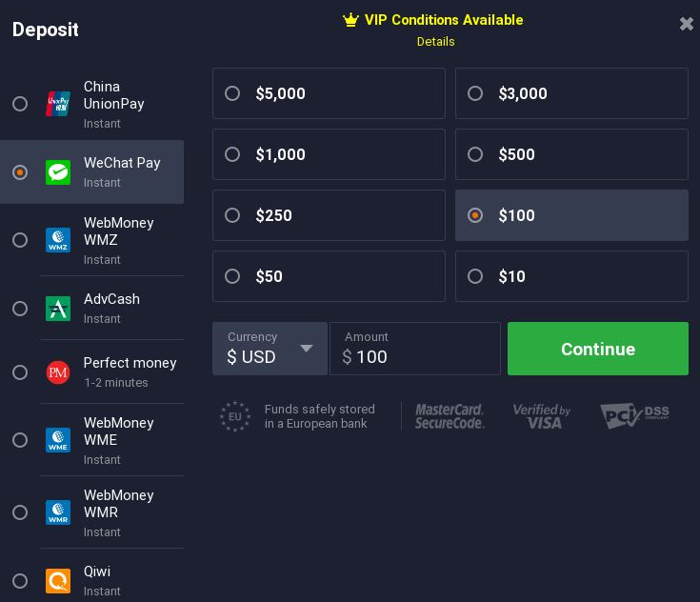
Task: Open VIP conditions Details link
Action: (436, 42)
